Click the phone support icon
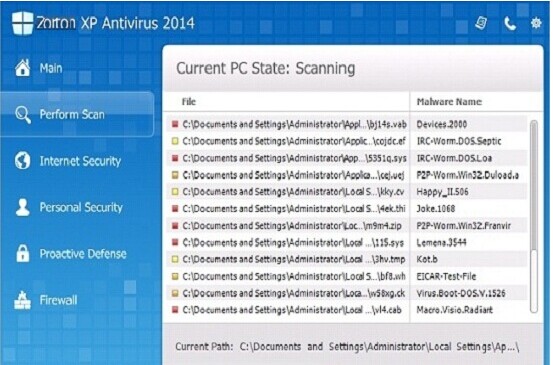This screenshot has width=553, height=365. click(510, 24)
